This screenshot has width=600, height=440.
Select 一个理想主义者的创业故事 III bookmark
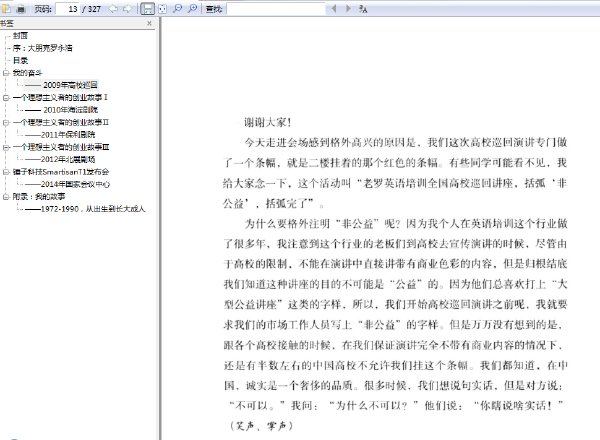(61, 147)
